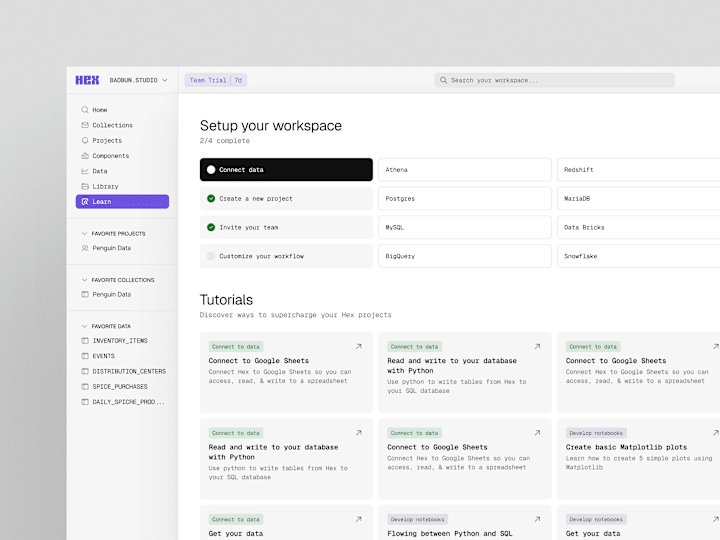Image resolution: width=720 pixels, height=540 pixels.
Task: Open the DISTRIBUTION_CENTERS table
Action: point(129,371)
